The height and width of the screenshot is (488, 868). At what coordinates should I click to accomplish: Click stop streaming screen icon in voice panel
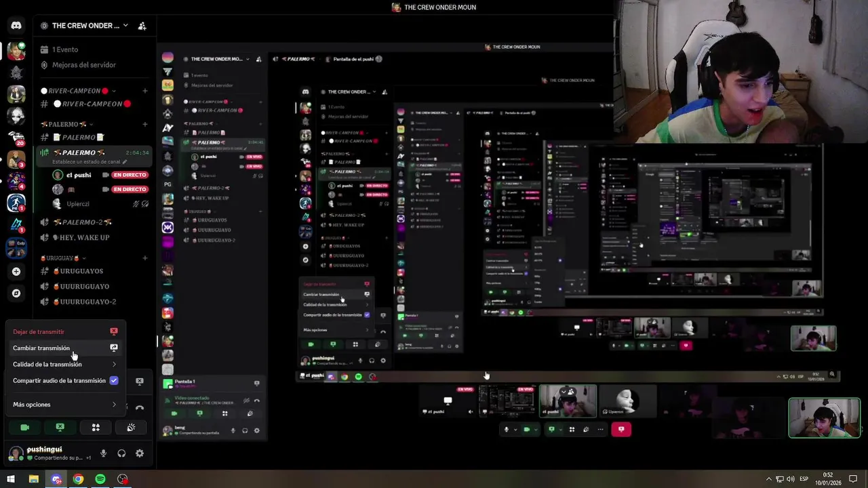point(140,381)
